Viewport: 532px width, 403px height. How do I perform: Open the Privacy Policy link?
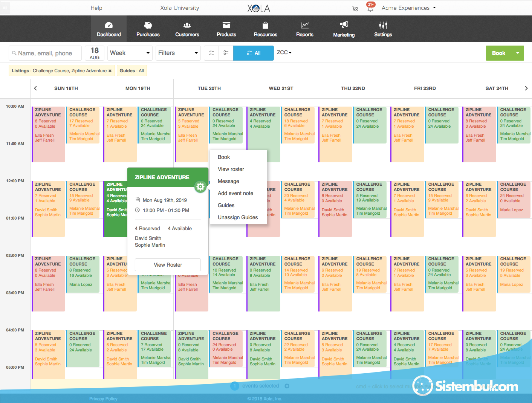[103, 399]
